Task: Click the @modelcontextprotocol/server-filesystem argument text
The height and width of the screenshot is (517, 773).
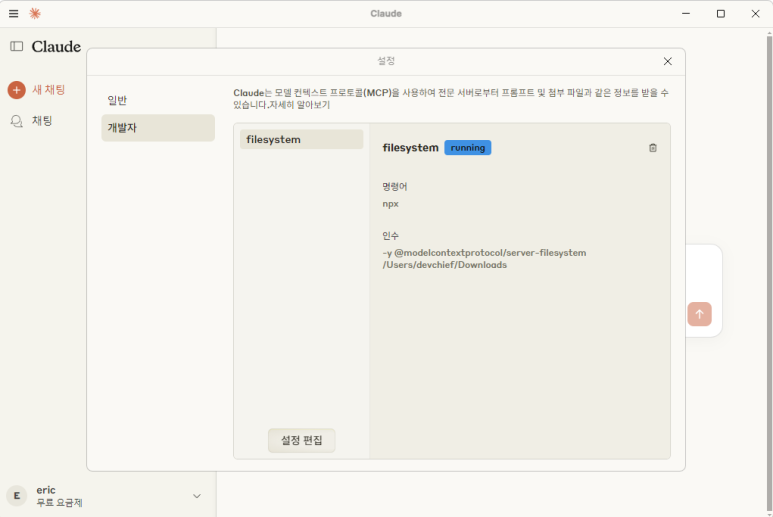Action: 490,253
